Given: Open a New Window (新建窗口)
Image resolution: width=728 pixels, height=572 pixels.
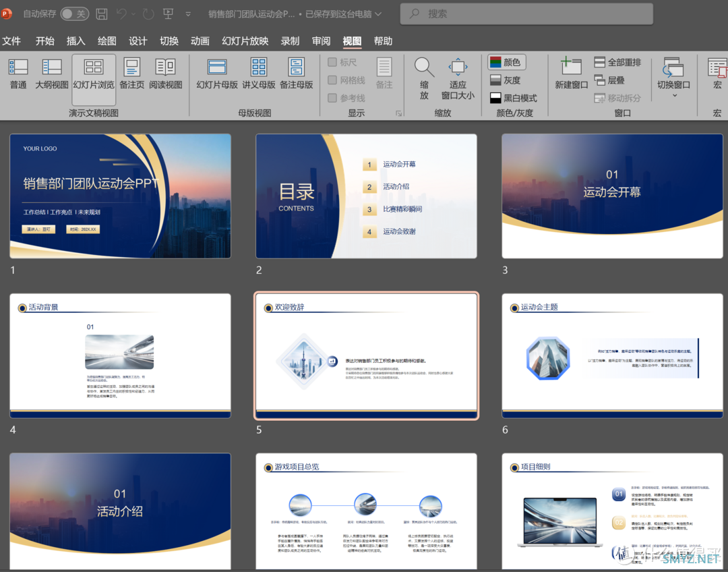Looking at the screenshot, I should pyautogui.click(x=572, y=74).
